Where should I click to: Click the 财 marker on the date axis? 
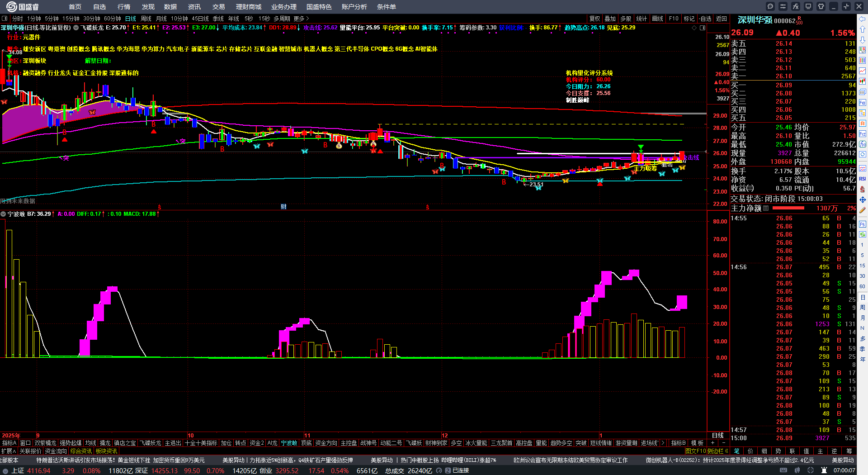[283, 207]
